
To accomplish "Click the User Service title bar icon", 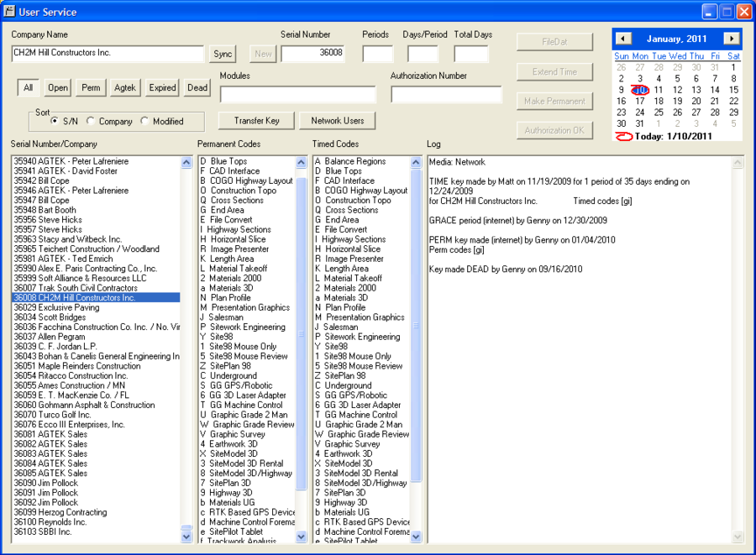I will click(12, 11).
